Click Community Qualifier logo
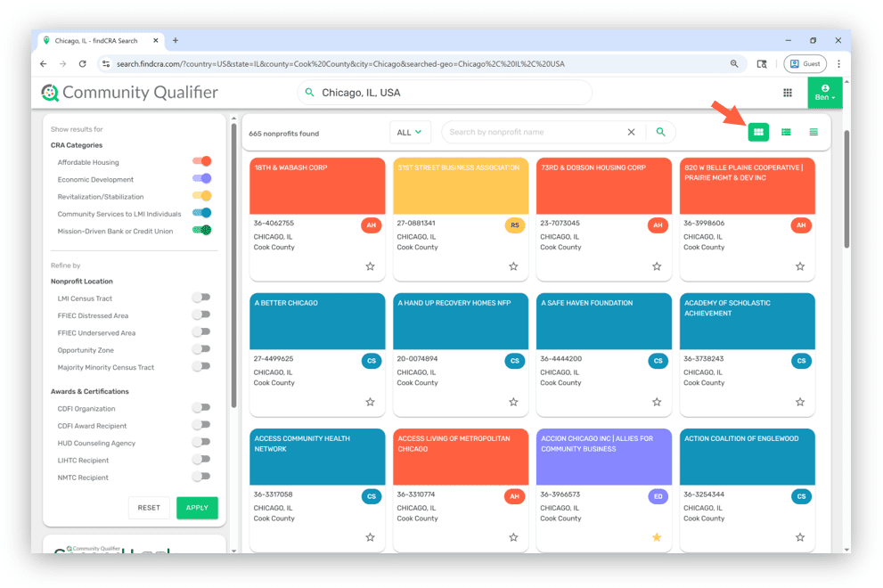The width and height of the screenshot is (883, 588). (129, 93)
